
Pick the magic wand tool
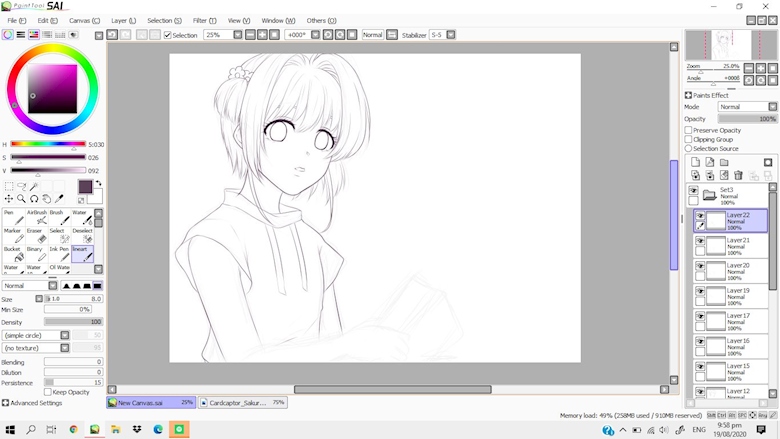[34, 186]
